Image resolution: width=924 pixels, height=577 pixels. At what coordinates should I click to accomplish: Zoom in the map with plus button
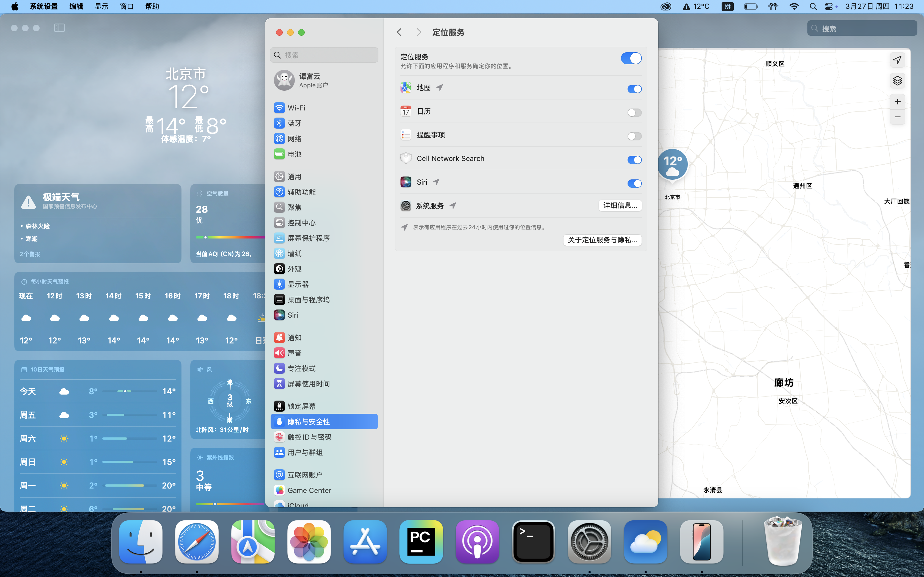(897, 101)
